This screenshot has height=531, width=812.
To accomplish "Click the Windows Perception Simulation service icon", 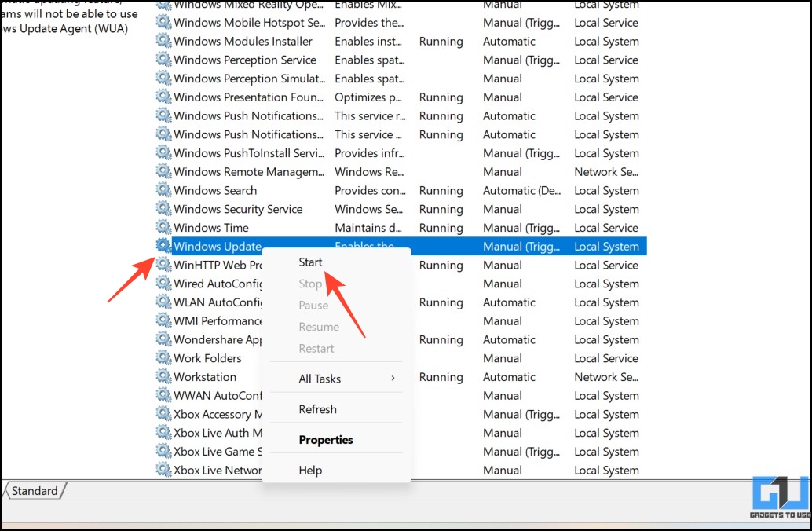I will point(163,78).
